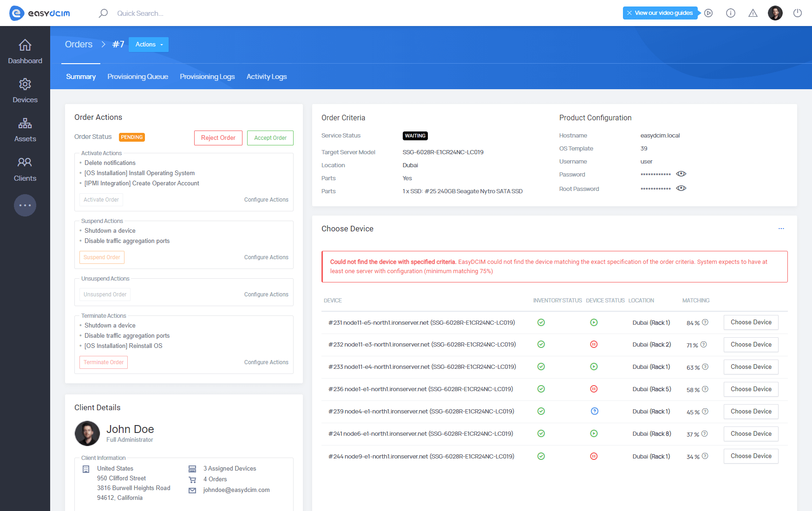Open the video guides play icon
The width and height of the screenshot is (812, 511).
[709, 13]
